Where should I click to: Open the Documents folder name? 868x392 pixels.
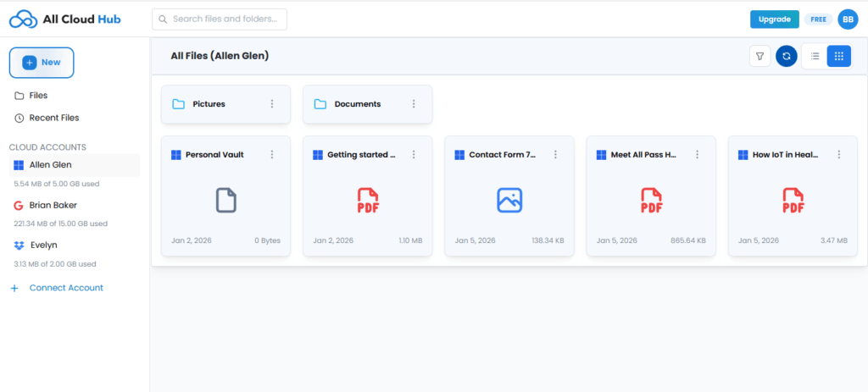click(x=358, y=104)
